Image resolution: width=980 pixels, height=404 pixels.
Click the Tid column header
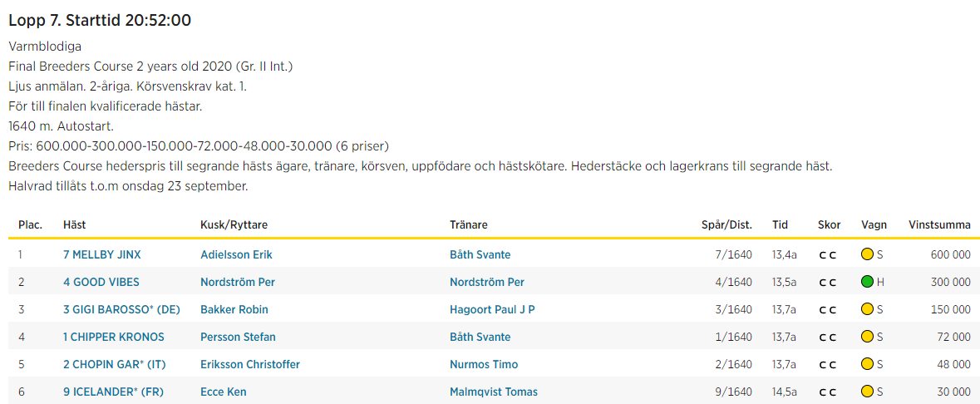click(780, 224)
